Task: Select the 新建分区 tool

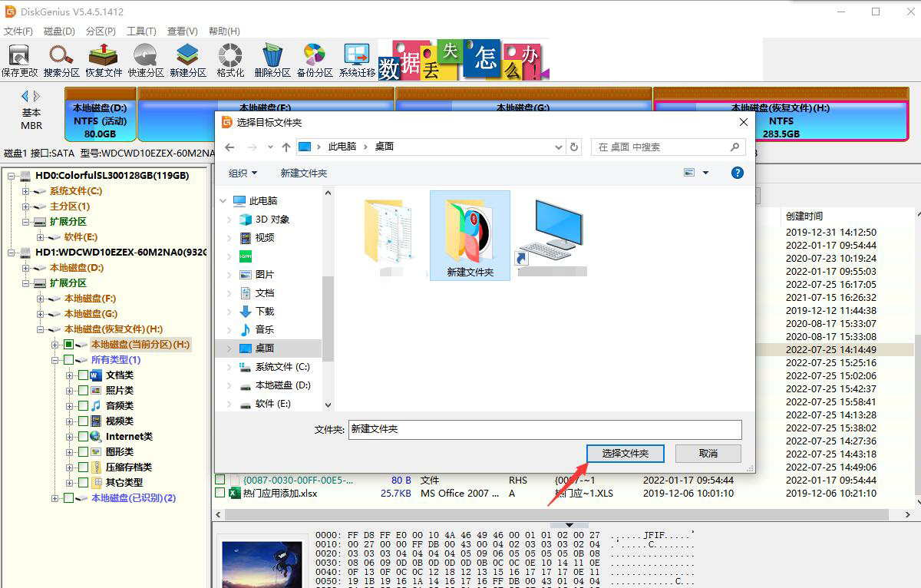Action: [x=187, y=58]
